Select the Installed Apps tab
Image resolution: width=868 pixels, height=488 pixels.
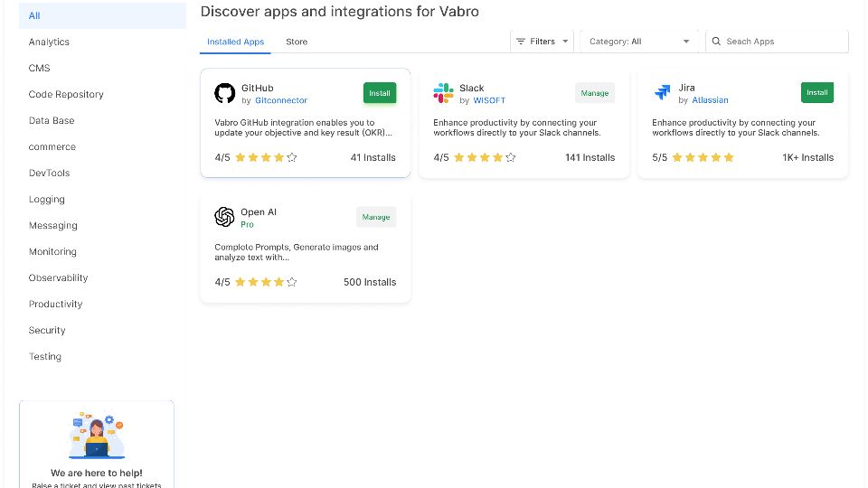point(235,42)
